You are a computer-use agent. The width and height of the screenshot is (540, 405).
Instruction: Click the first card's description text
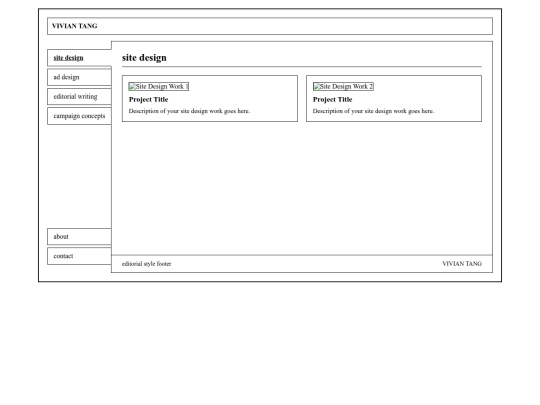pos(189,111)
